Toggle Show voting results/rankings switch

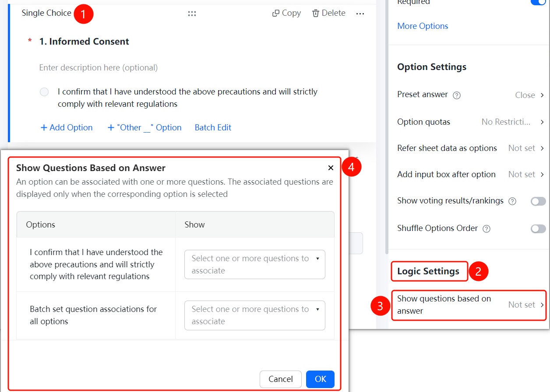(x=538, y=201)
